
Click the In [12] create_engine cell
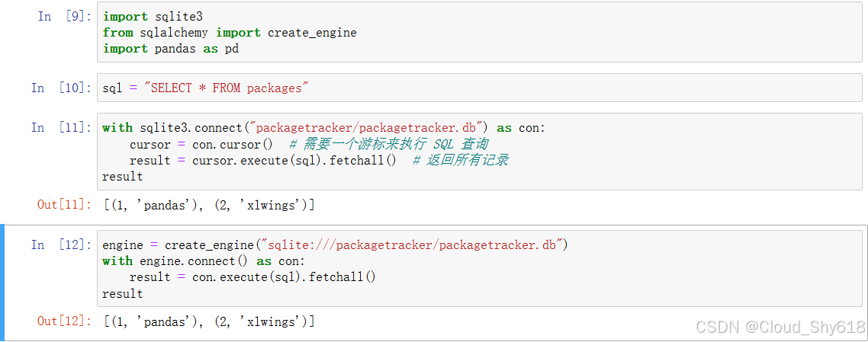pos(480,269)
